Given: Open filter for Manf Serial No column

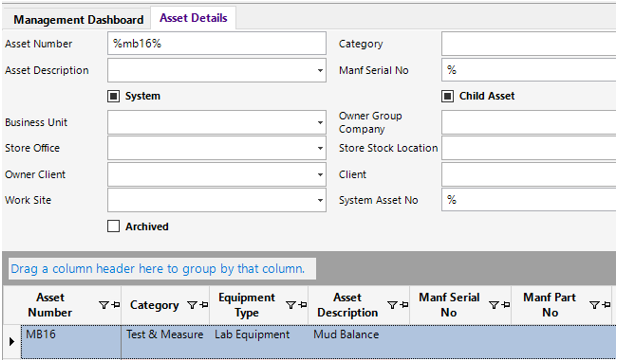Looking at the screenshot, I should coord(493,305).
